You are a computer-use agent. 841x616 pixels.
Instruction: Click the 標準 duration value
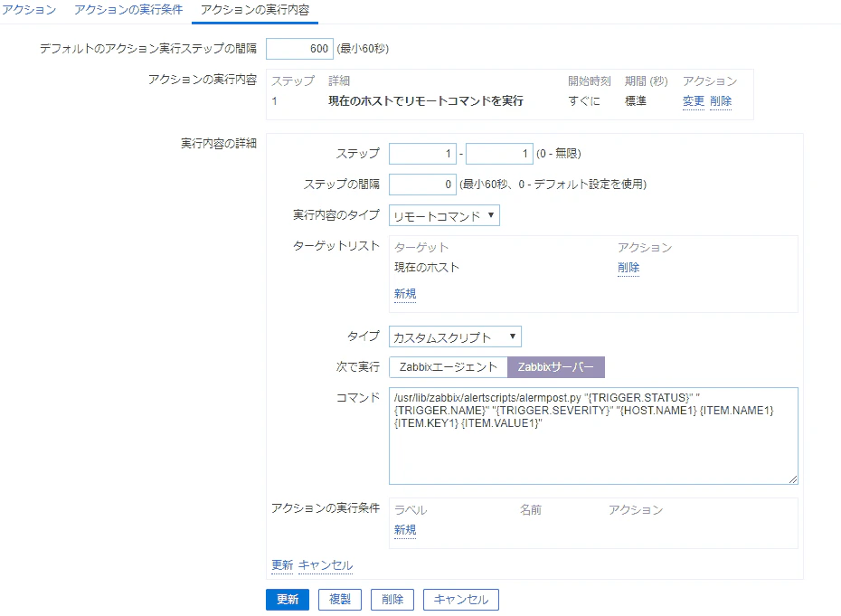tap(636, 101)
